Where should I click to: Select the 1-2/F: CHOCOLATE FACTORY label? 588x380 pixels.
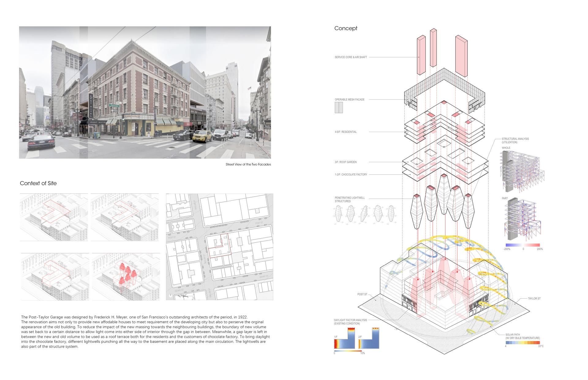click(x=351, y=174)
